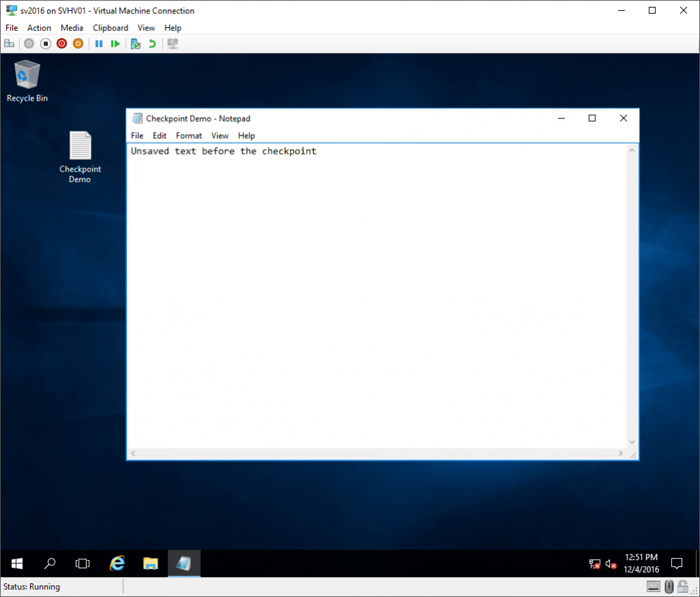This screenshot has height=597, width=700.
Task: Click the taskbar Search icon
Action: [x=50, y=563]
